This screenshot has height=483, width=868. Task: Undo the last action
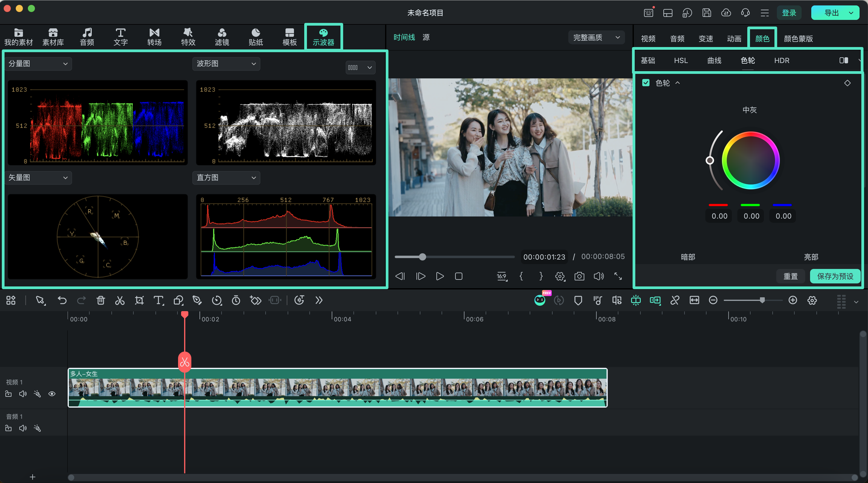point(62,300)
